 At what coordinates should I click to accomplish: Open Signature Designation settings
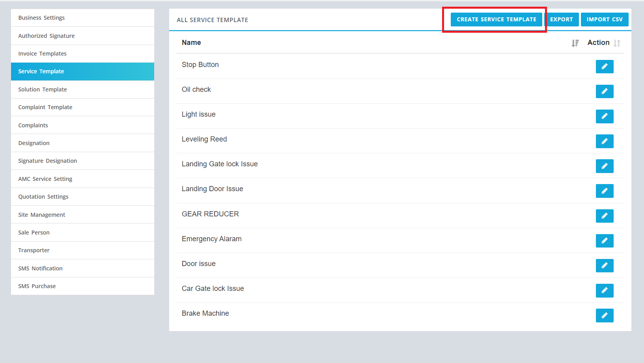pos(82,161)
